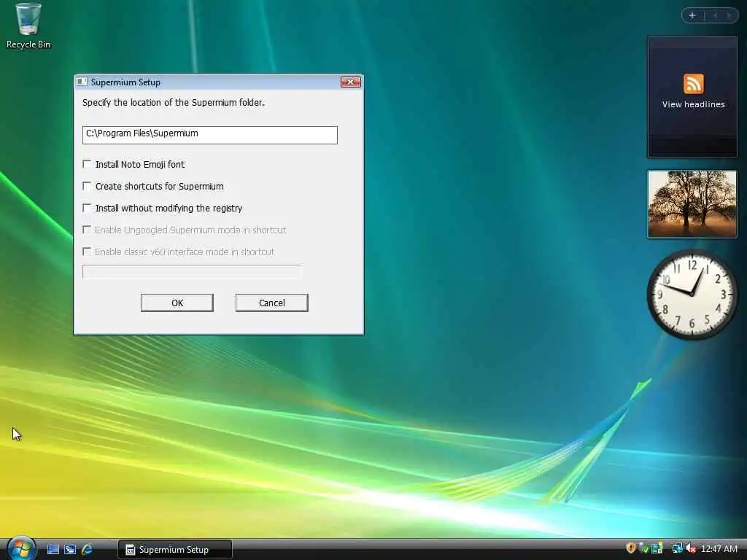The height and width of the screenshot is (560, 747).
Task: Click Switch between windows quick launch icon
Action: tap(70, 550)
